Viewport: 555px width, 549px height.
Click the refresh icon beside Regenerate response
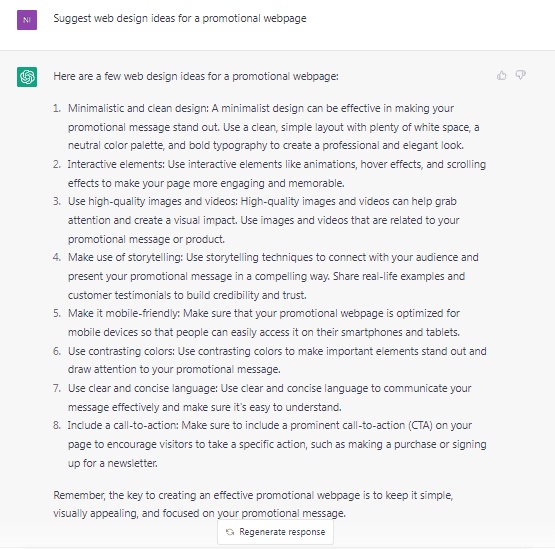point(230,532)
